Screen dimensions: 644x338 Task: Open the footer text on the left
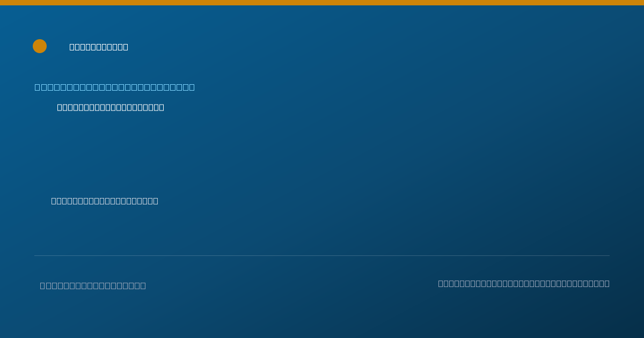[93, 285]
